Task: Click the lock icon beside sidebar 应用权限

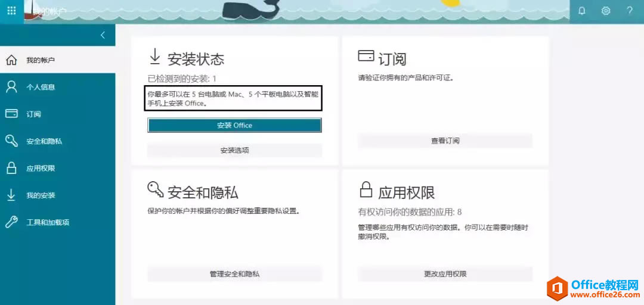Action: [x=11, y=168]
